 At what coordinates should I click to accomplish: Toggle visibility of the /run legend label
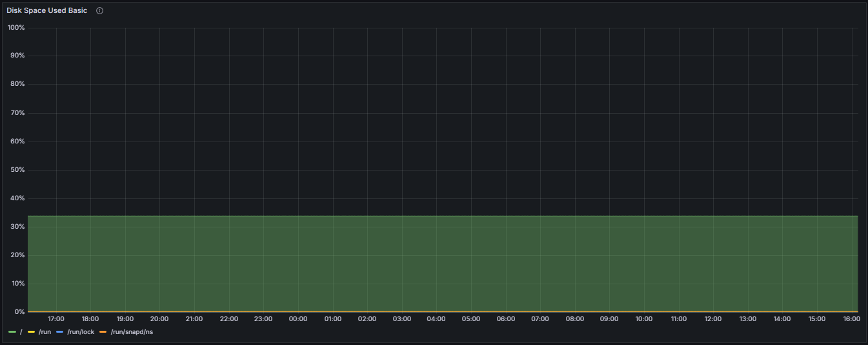[45, 331]
